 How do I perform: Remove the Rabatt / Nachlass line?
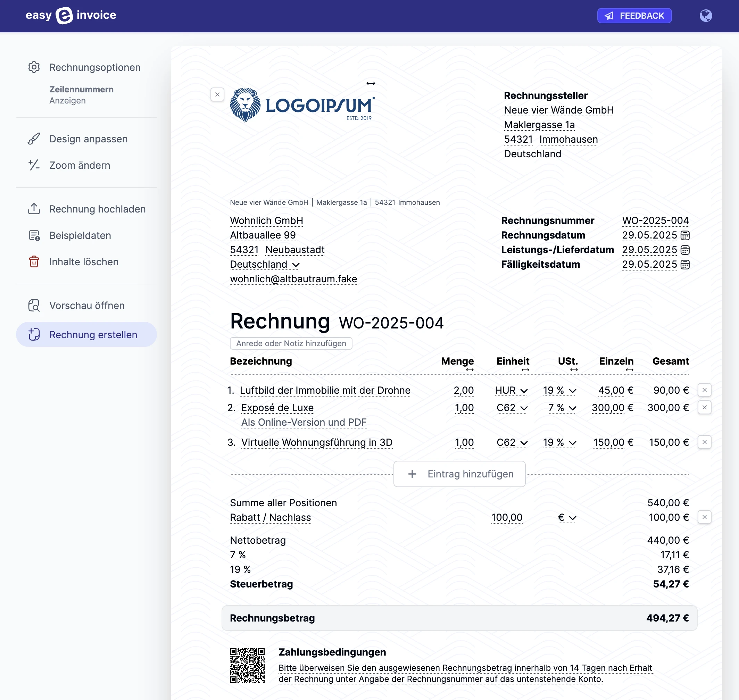coord(704,517)
